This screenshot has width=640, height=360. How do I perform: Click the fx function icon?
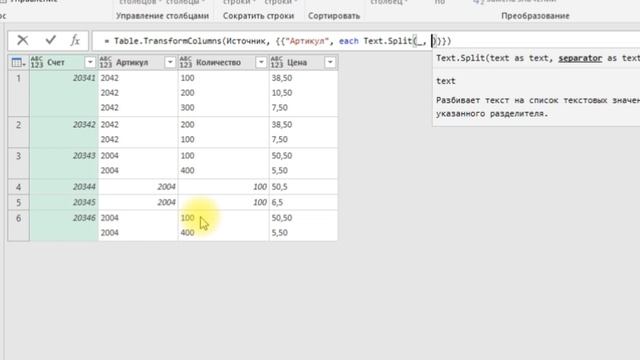75,40
